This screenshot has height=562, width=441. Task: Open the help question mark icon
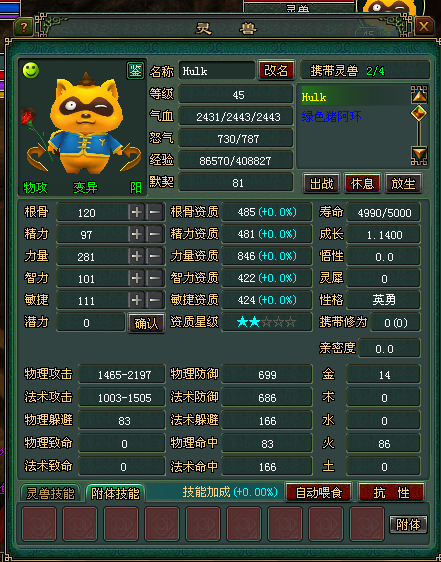pyautogui.click(x=24, y=27)
